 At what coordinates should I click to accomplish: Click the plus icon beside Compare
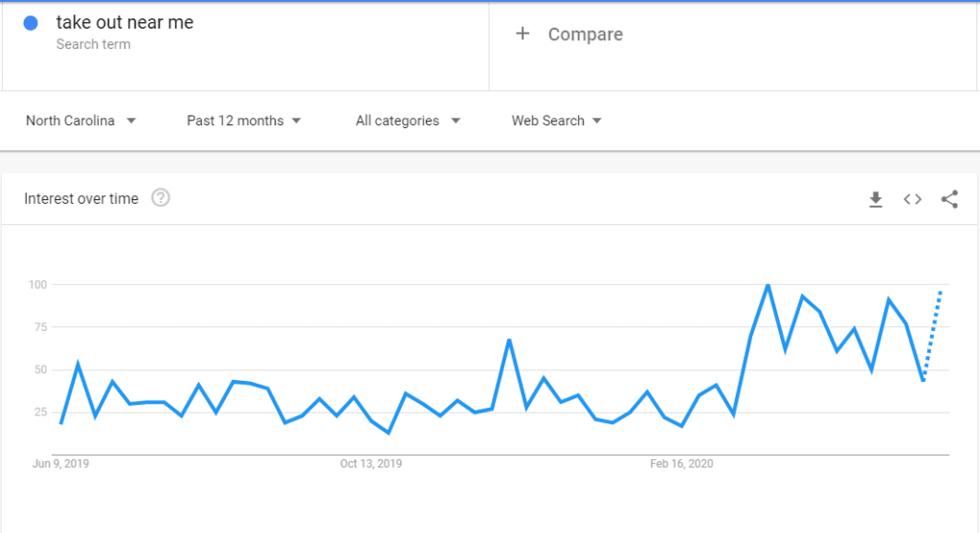tap(523, 33)
